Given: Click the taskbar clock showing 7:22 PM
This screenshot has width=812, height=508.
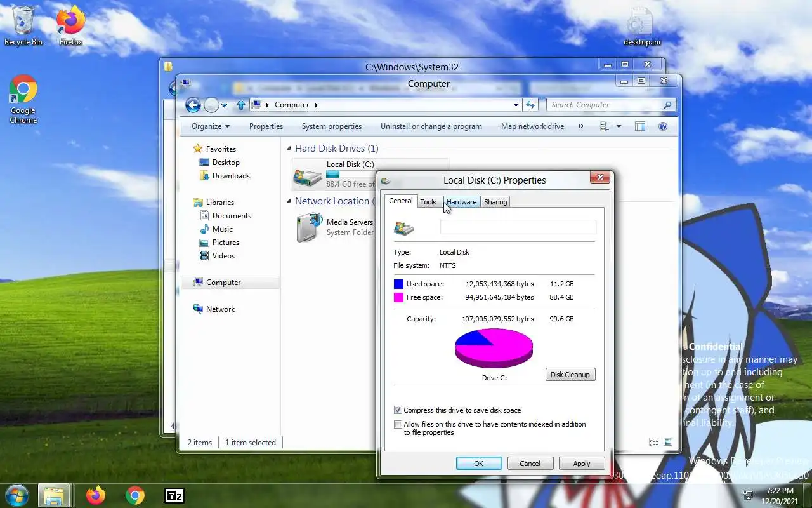Looking at the screenshot, I should click(x=780, y=491).
